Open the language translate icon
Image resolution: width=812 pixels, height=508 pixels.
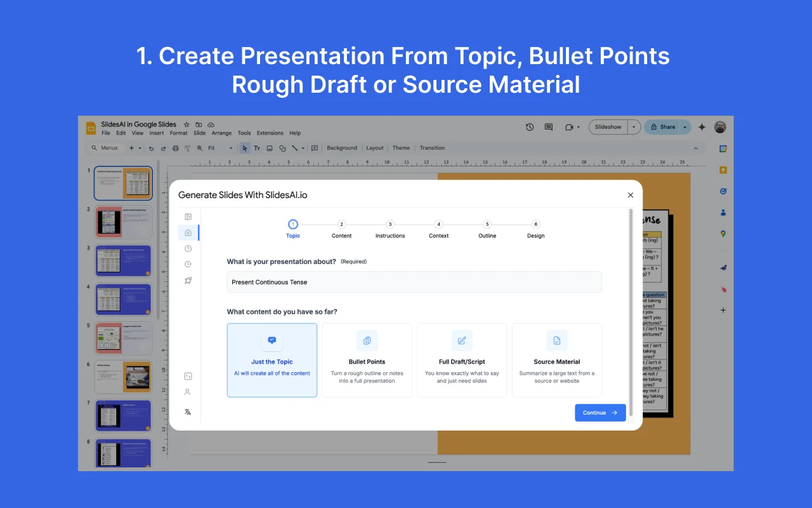pos(188,412)
